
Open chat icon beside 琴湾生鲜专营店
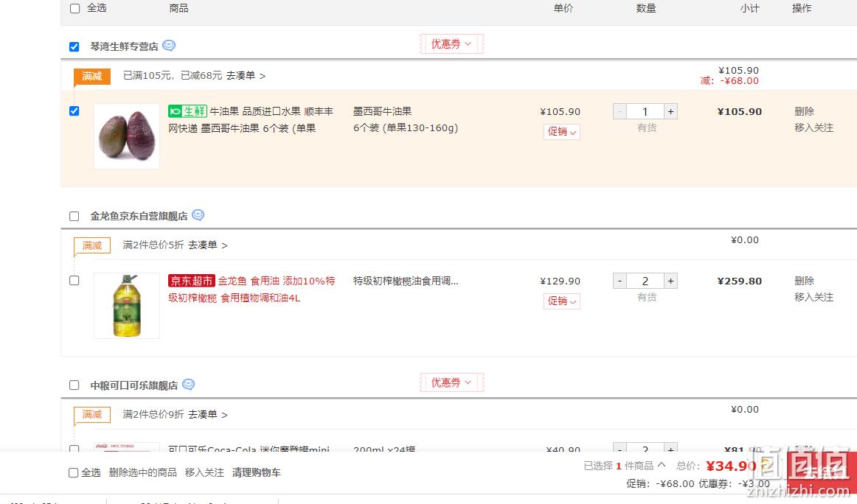(x=169, y=46)
